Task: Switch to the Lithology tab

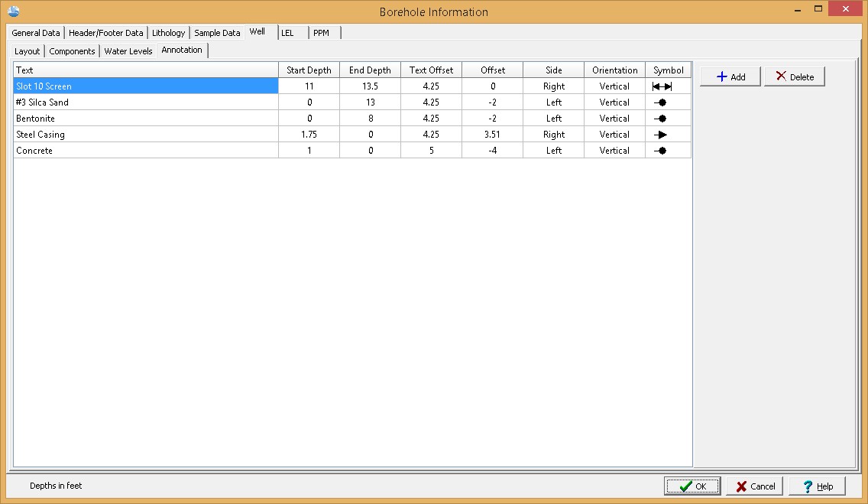Action: (168, 33)
